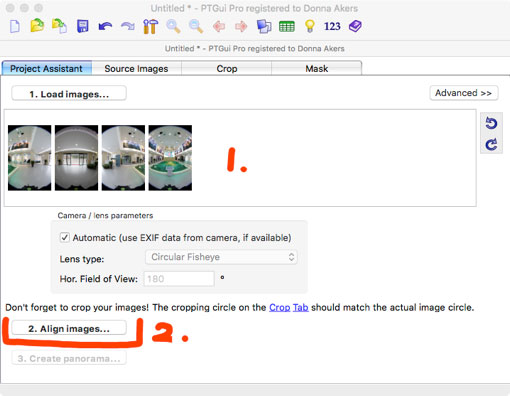This screenshot has width=510, height=396.
Task: Click the 123 numeric transform icon
Action: 332,26
